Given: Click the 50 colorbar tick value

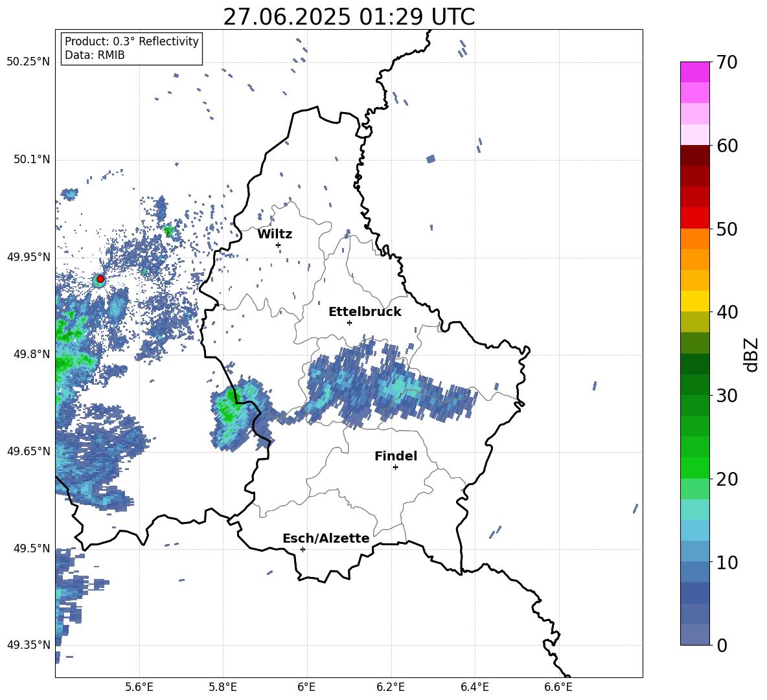Looking at the screenshot, I should [x=727, y=229].
